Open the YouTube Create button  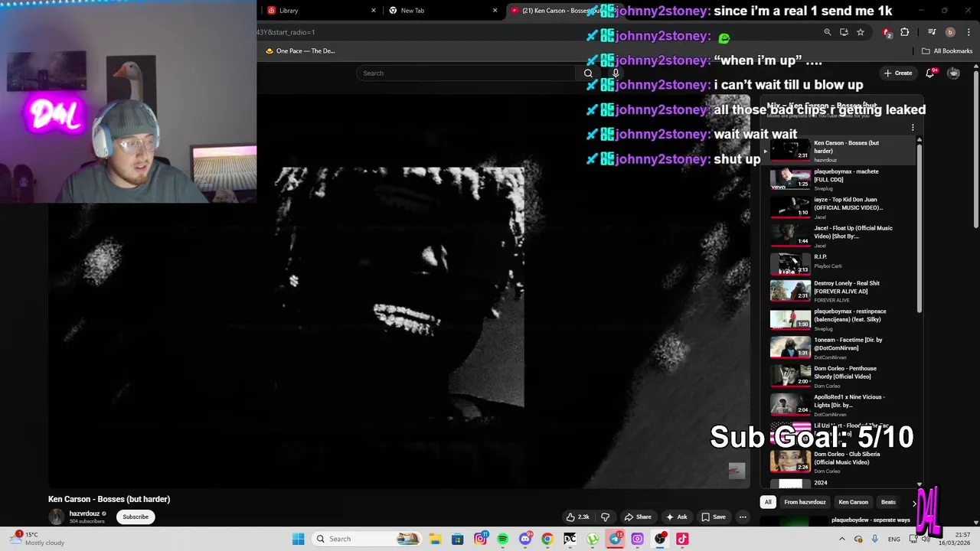coord(897,73)
